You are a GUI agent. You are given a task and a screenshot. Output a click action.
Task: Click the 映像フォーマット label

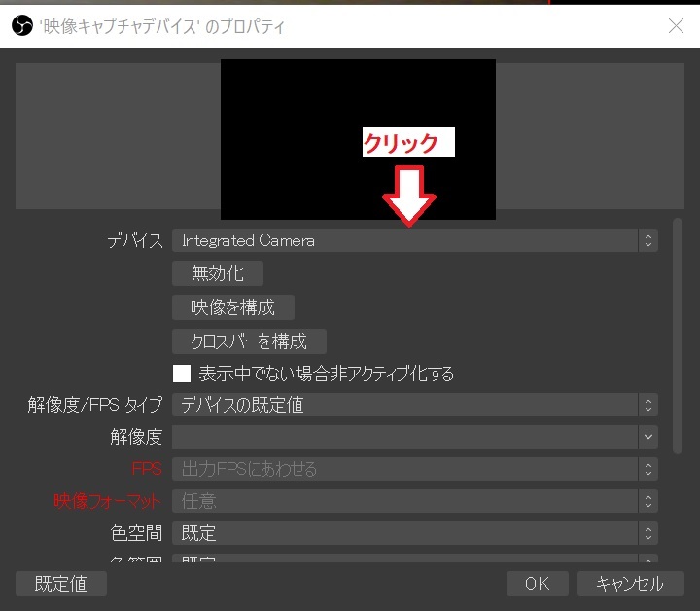107,501
